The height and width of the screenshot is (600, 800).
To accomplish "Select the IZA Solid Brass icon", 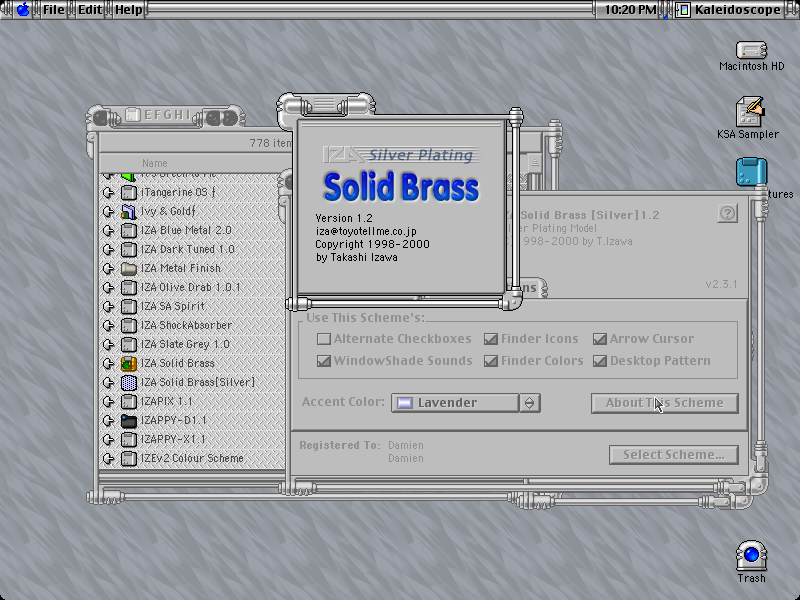I will click(129, 363).
